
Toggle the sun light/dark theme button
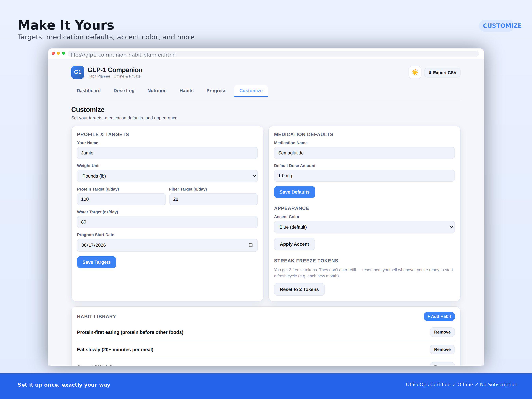(415, 72)
